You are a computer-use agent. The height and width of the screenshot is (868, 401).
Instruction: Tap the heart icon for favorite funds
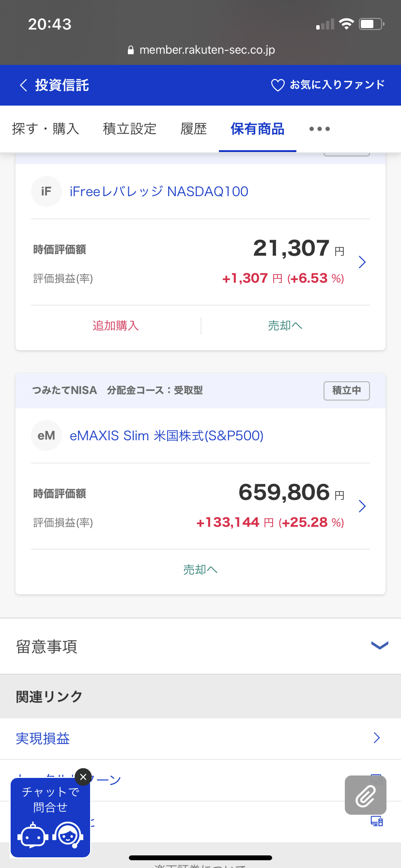[x=278, y=85]
